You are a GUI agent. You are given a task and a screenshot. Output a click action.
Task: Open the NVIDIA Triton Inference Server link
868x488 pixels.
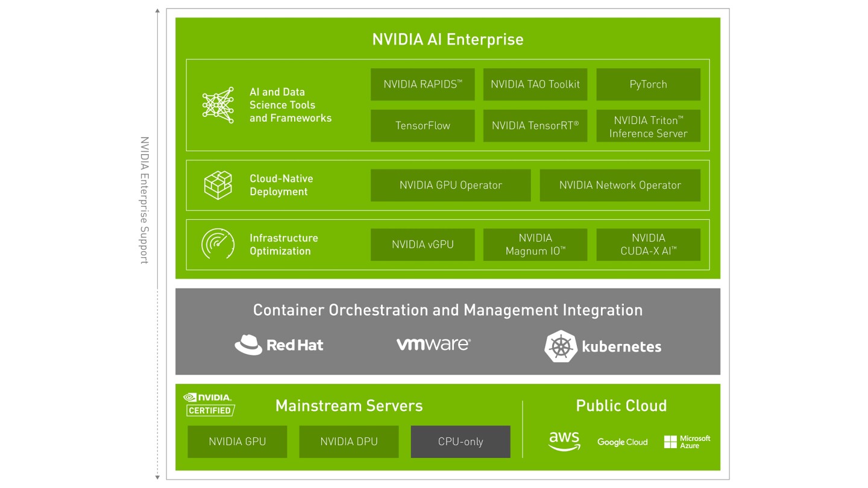pyautogui.click(x=648, y=125)
